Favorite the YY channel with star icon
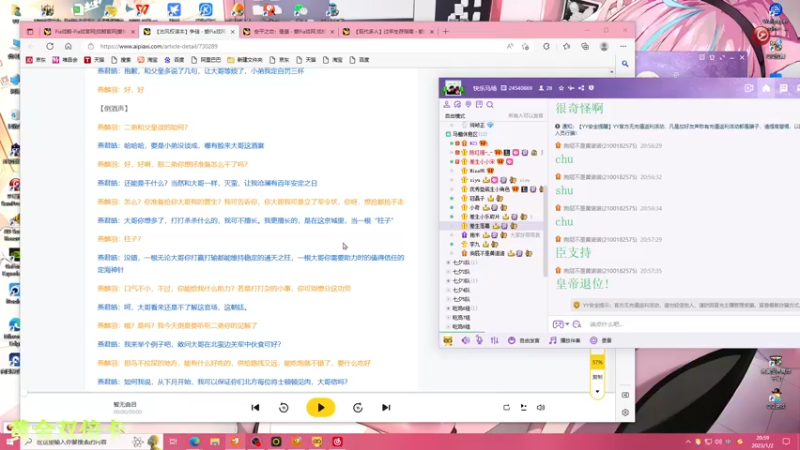Viewport: 800px width, 450px height. pos(561,88)
